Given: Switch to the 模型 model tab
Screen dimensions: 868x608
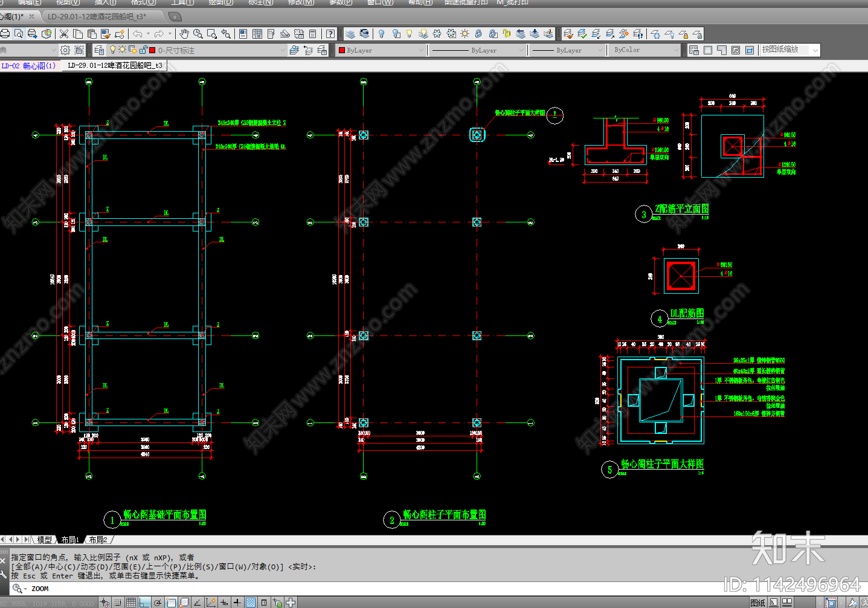Looking at the screenshot, I should tap(45, 540).
